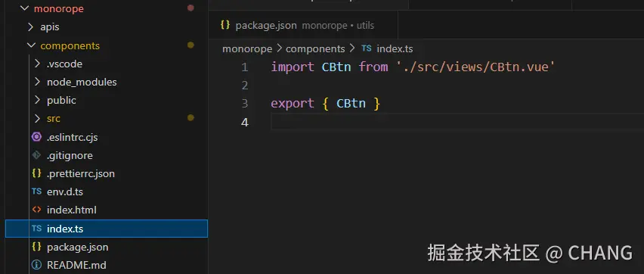Viewport: 644px width, 274px height.
Task: Expand the apis folder
Action: (x=30, y=27)
